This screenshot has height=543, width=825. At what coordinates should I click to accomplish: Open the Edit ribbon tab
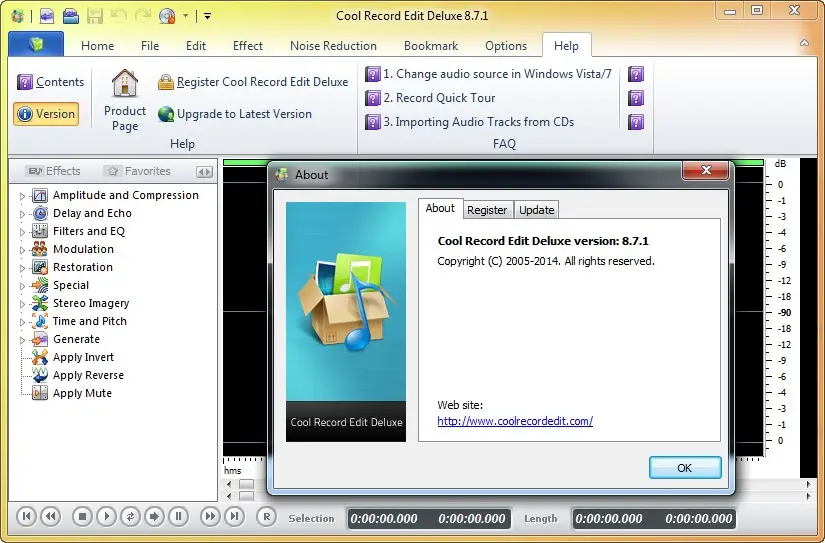pos(196,46)
